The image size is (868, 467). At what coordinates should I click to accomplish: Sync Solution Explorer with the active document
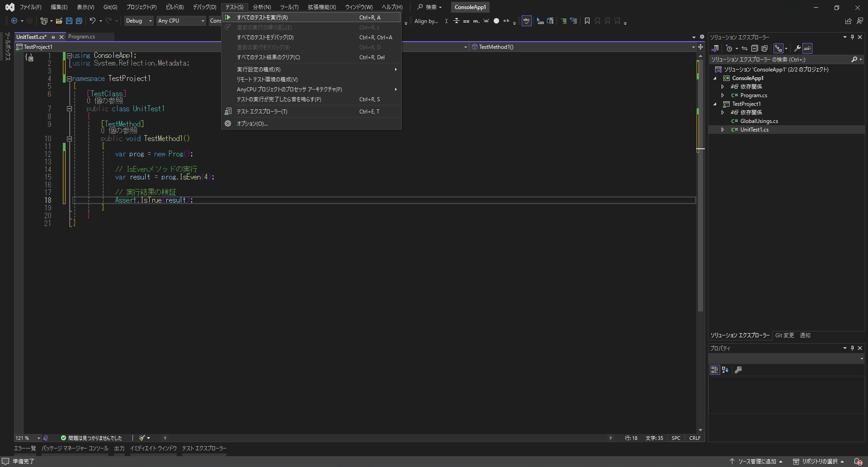click(x=745, y=48)
